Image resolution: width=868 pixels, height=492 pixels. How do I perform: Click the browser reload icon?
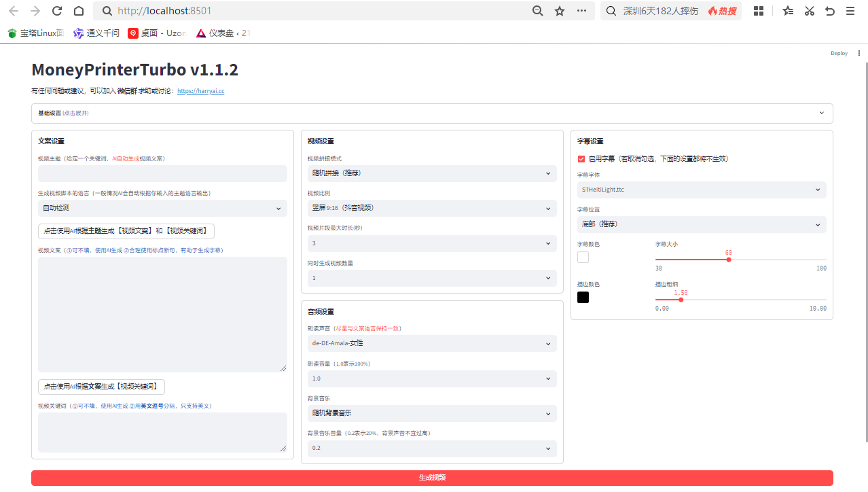pyautogui.click(x=57, y=11)
